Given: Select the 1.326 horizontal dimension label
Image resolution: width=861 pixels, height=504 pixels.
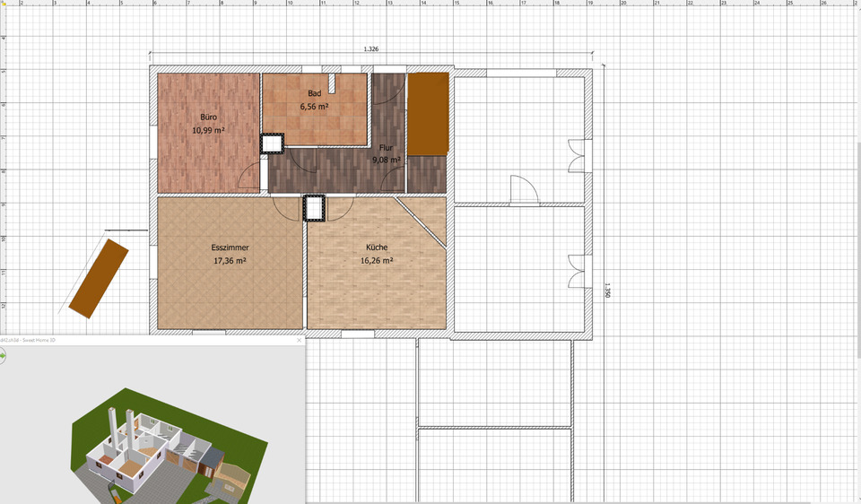Looking at the screenshot, I should click(x=370, y=49).
